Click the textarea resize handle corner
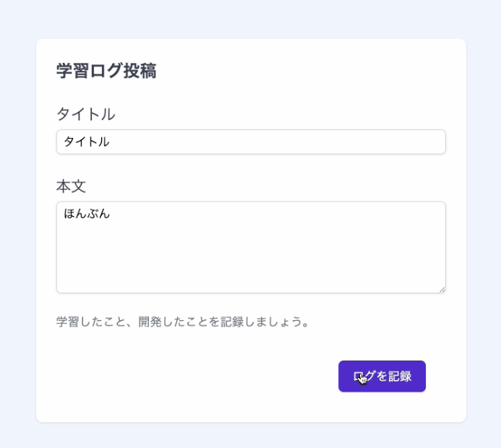Image resolution: width=501 pixels, height=448 pixels. [442, 289]
